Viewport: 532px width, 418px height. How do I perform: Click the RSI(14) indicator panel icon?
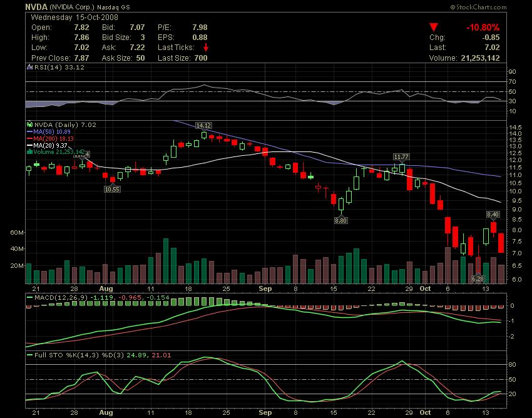(29, 67)
